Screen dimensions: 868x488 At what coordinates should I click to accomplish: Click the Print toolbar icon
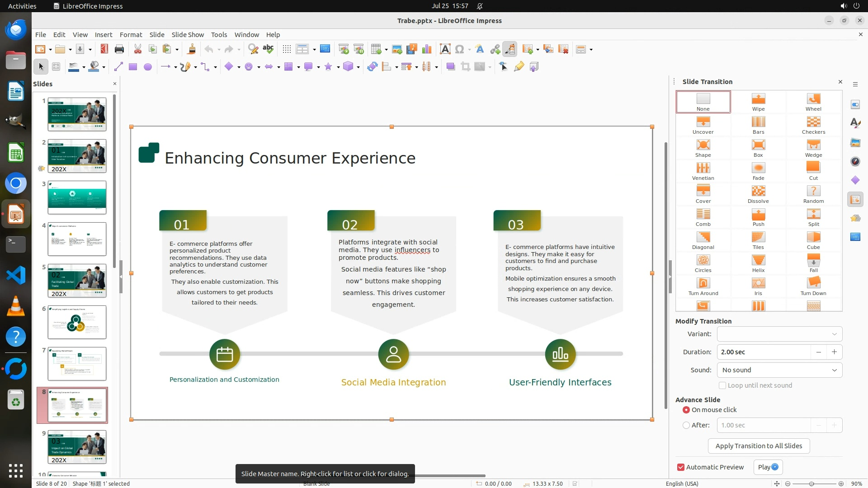point(119,49)
